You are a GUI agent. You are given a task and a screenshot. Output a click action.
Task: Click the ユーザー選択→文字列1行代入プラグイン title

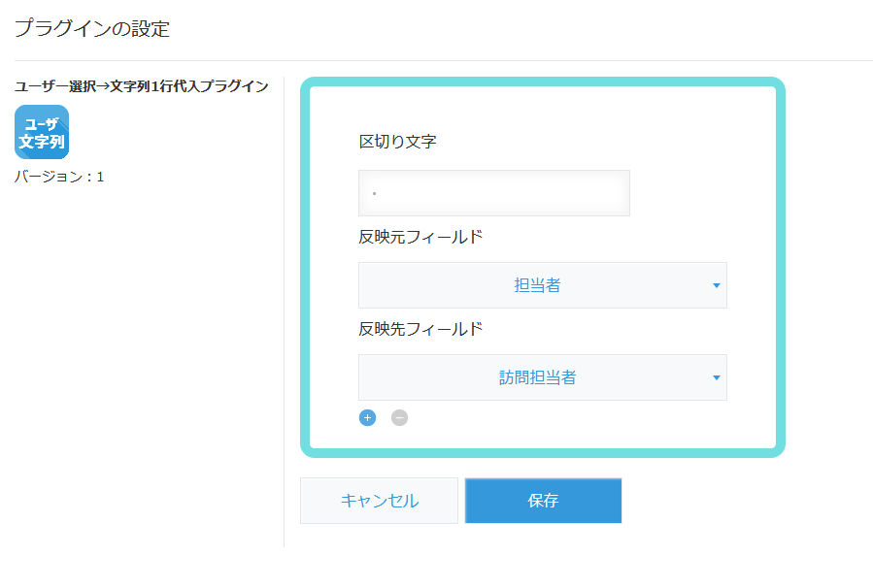click(142, 86)
